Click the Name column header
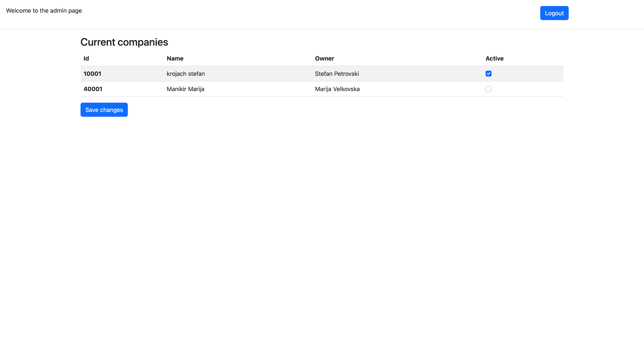The height and width of the screenshot is (342, 644). [175, 58]
